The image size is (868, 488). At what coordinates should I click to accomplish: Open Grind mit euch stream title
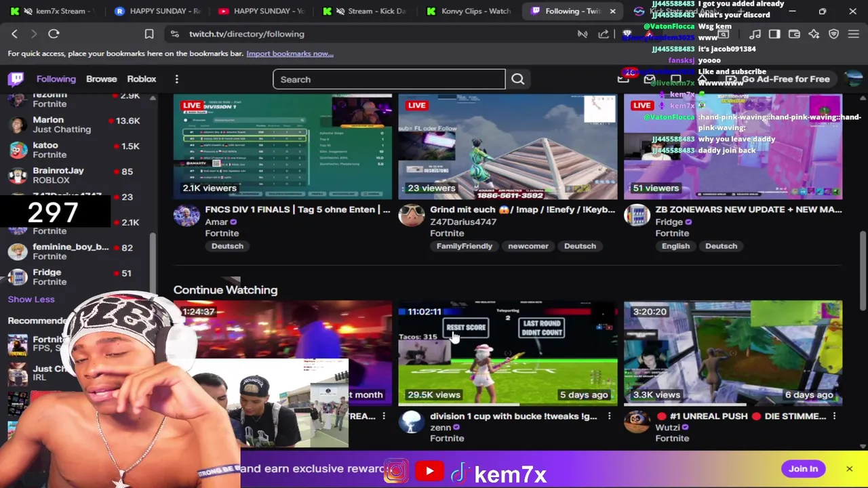[523, 209]
